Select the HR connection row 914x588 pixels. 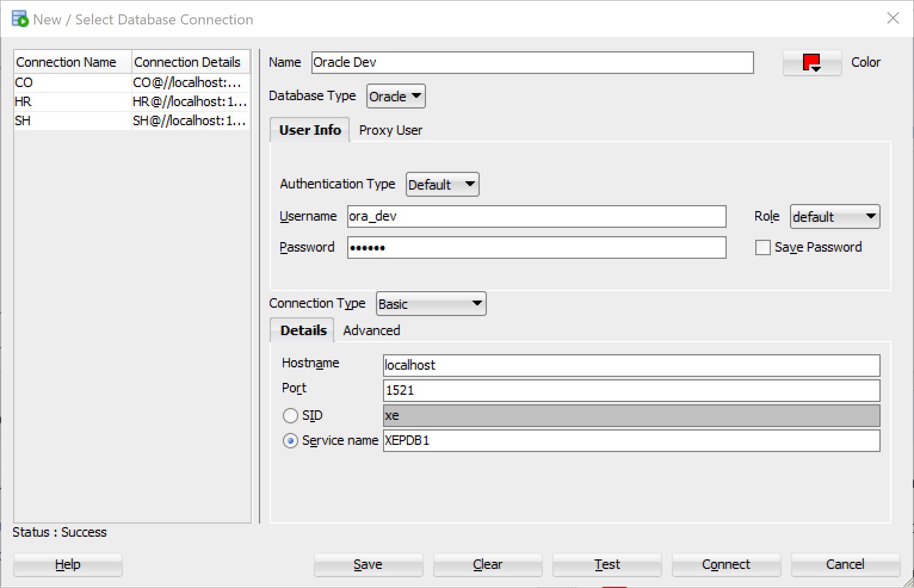click(132, 101)
